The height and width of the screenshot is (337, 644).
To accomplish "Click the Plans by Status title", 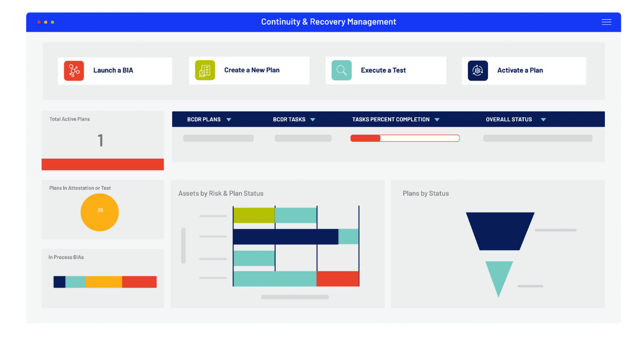I will click(x=426, y=193).
